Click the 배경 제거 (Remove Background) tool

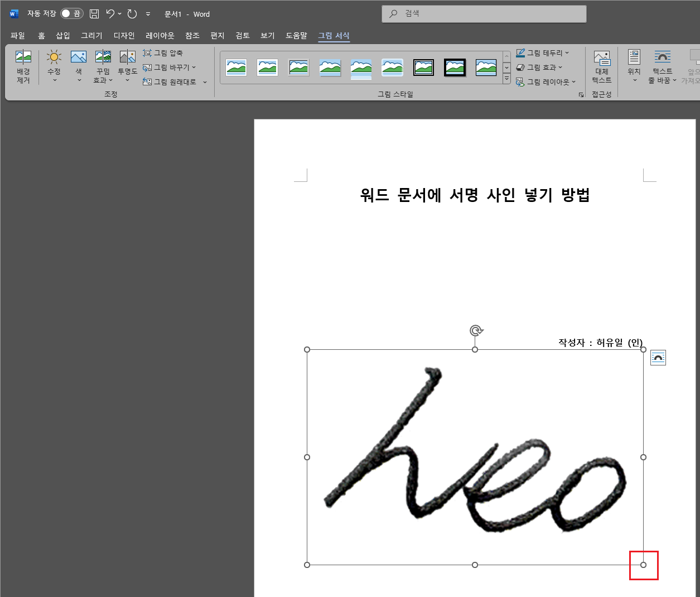coord(23,66)
